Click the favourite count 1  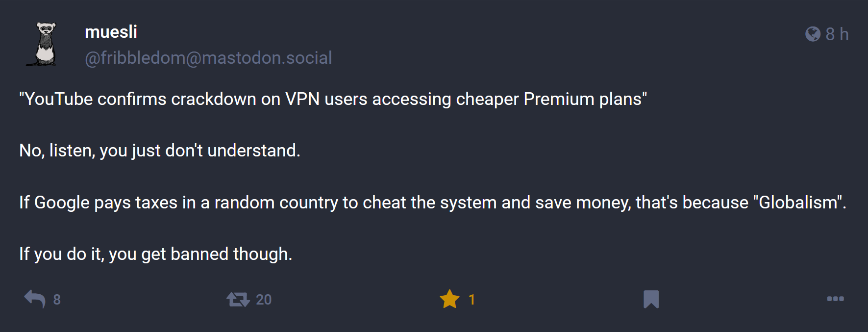click(471, 300)
